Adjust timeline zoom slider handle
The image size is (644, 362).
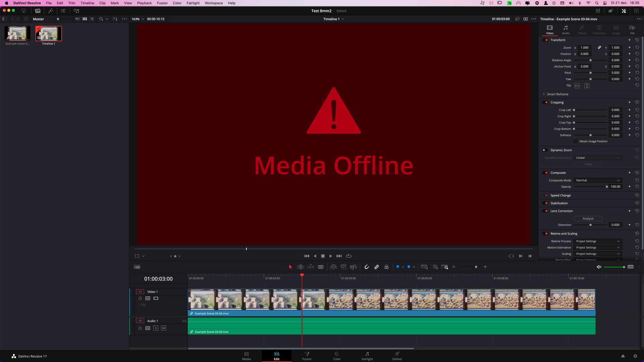(476, 267)
